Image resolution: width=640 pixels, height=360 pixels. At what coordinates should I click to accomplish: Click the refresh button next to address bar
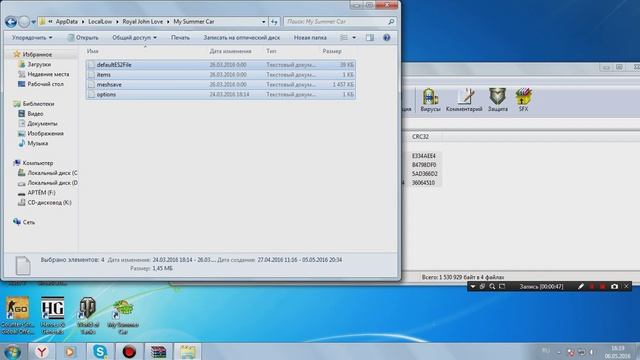point(274,22)
